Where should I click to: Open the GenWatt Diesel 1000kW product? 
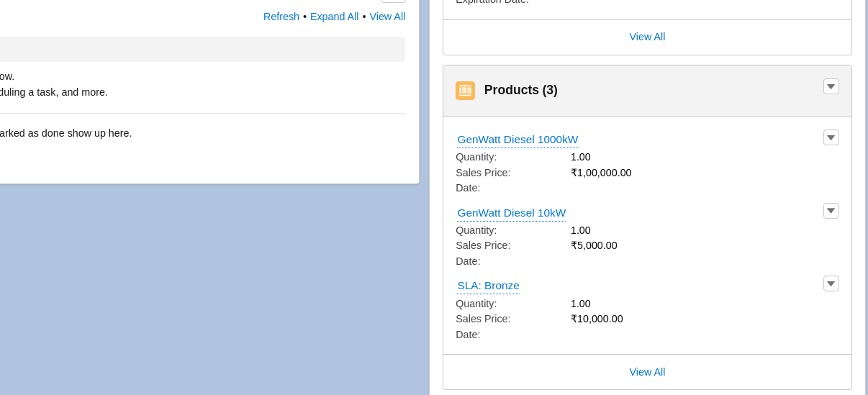pos(517,140)
